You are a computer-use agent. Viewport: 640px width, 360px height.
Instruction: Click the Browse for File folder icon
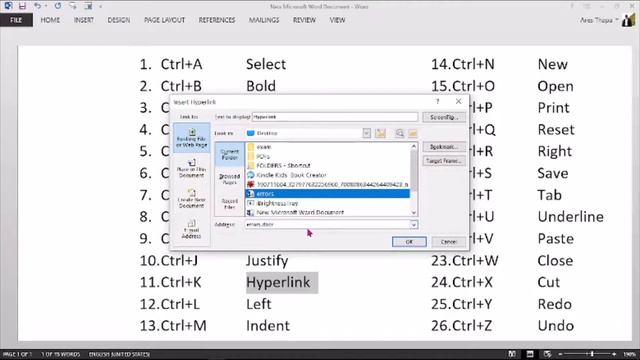pyautogui.click(x=413, y=133)
